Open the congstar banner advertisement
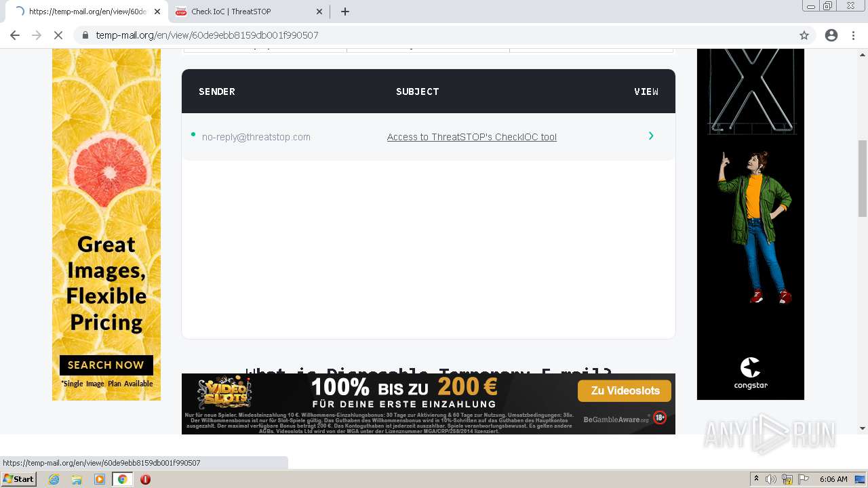This screenshot has height=488, width=868. pos(751,224)
